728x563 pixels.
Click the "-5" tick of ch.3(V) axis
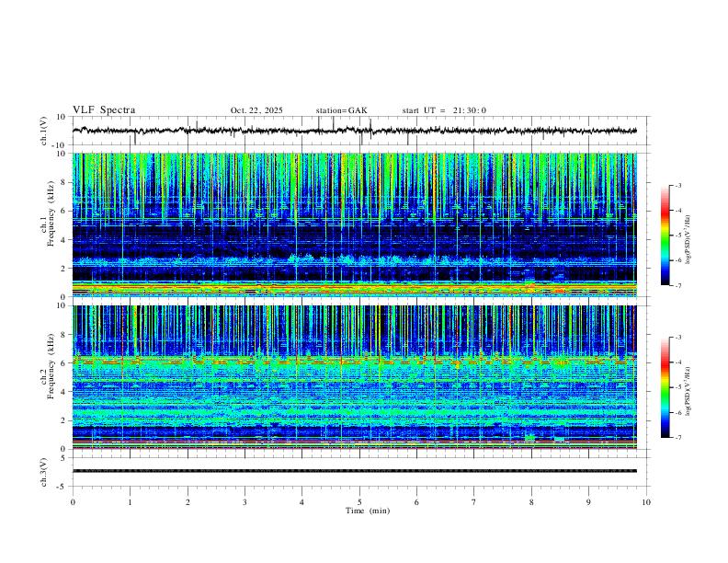(62, 487)
